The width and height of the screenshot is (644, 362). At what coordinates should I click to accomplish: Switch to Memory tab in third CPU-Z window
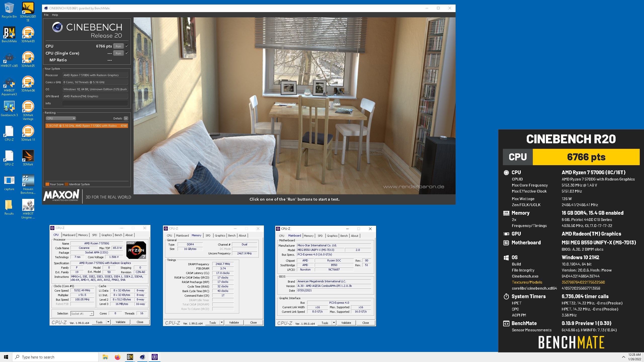tap(309, 236)
